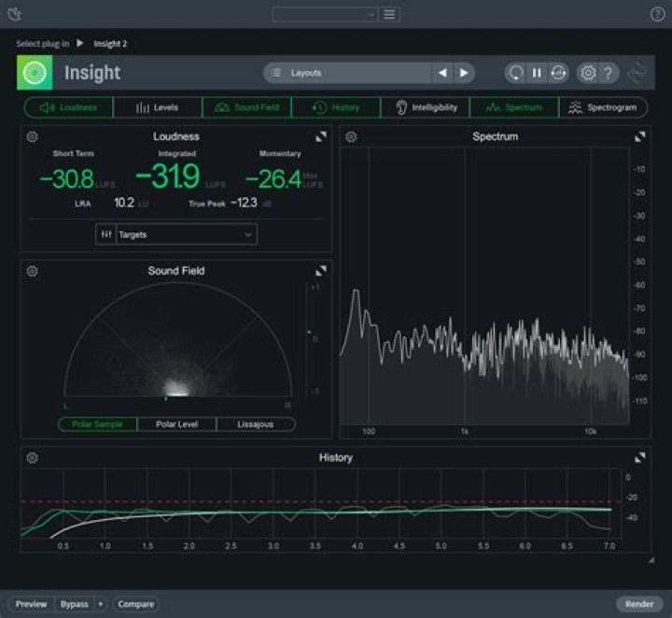The width and height of the screenshot is (672, 618).
Task: Pause the metering display
Action: coord(537,73)
